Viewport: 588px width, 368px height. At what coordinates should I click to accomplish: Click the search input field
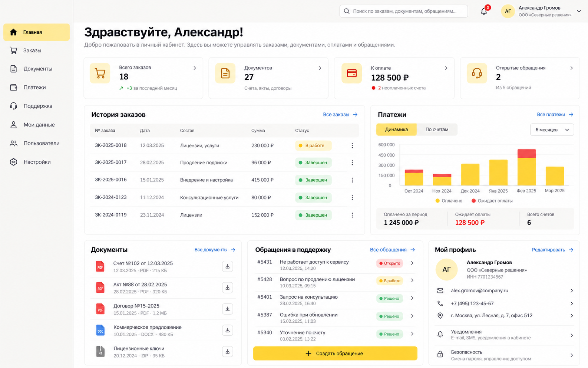coord(404,11)
